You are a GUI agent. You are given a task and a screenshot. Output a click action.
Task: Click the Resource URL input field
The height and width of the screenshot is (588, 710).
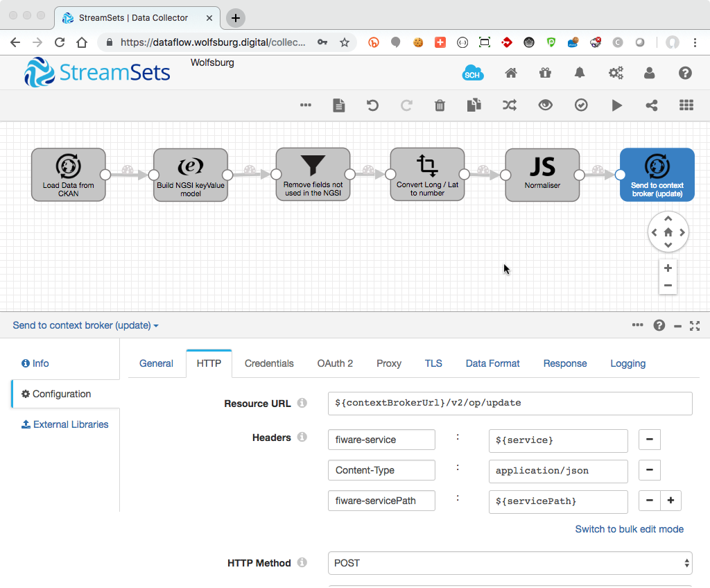(510, 403)
